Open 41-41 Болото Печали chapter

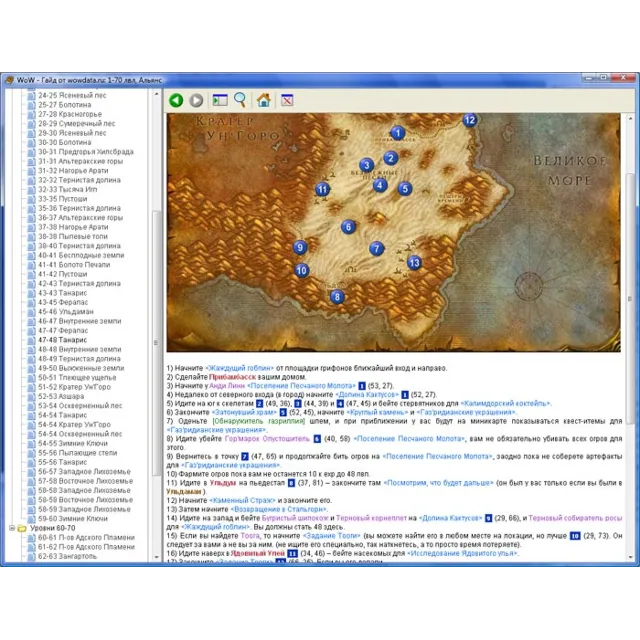click(74, 264)
